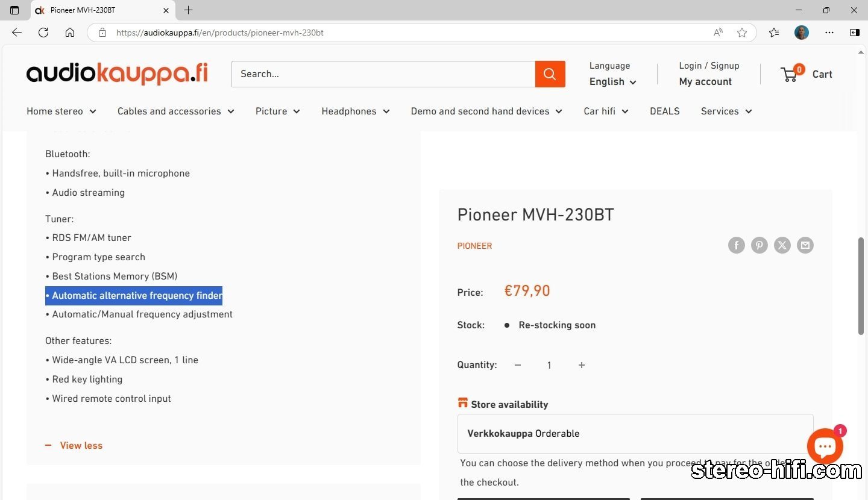The width and height of the screenshot is (868, 500).
Task: Open tab actions menu
Action: pos(14,10)
